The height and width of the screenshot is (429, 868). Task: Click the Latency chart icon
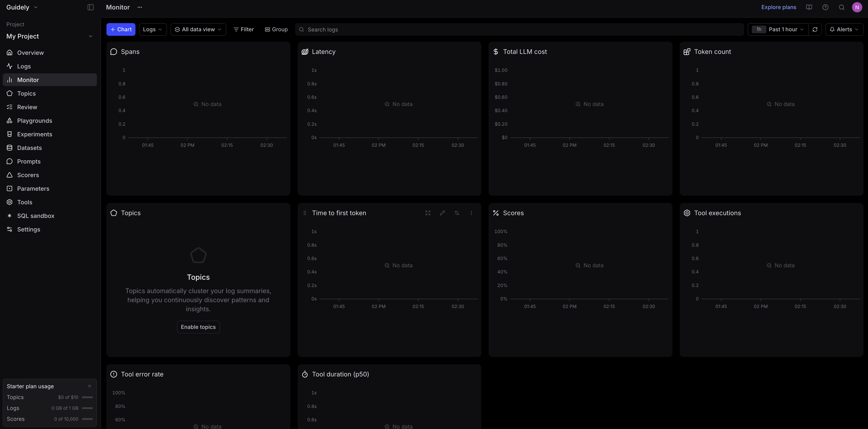305,52
